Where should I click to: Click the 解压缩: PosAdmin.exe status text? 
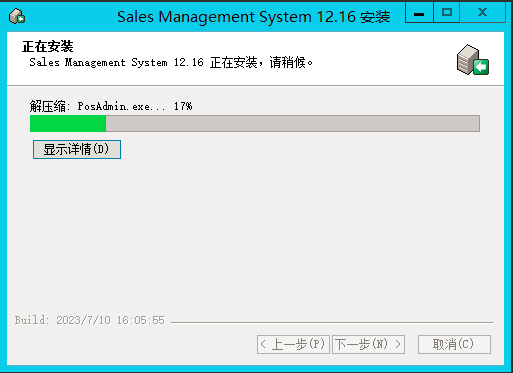click(x=97, y=106)
